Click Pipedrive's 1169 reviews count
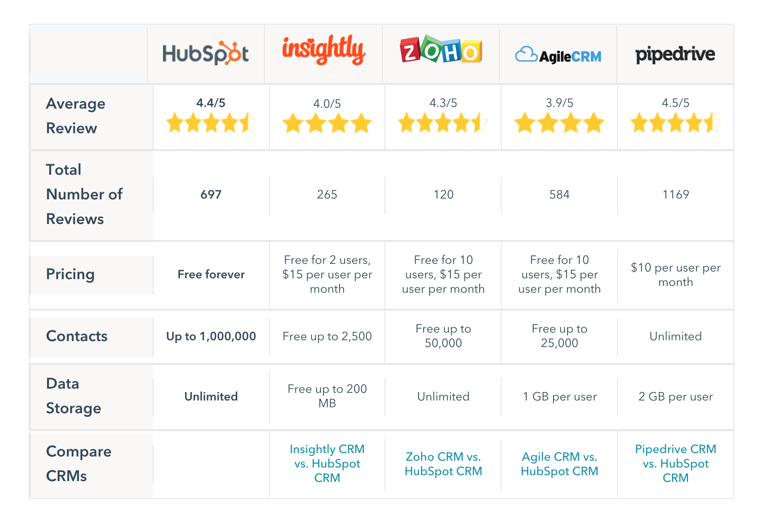 click(x=676, y=195)
